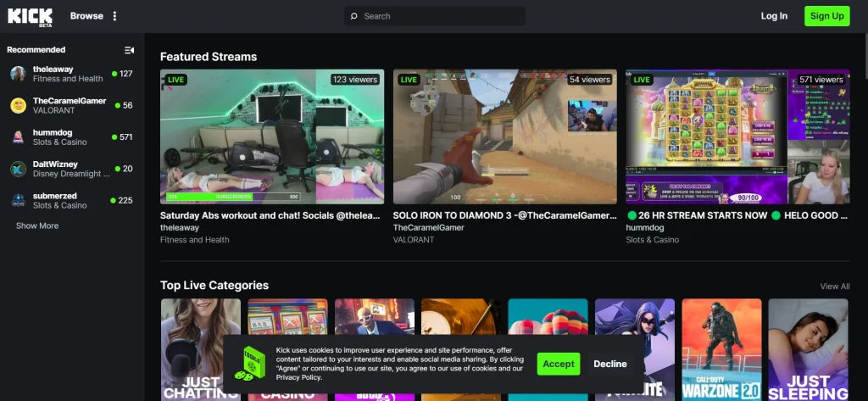This screenshot has height=401, width=868.
Task: Select TheCaramelGamer in Recommended list
Action: click(x=72, y=105)
